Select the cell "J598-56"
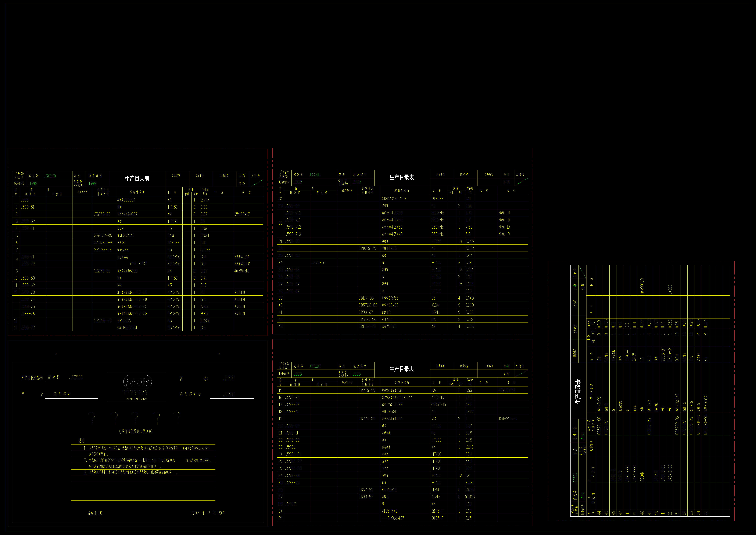The width and height of the screenshot is (756, 535). (292, 277)
